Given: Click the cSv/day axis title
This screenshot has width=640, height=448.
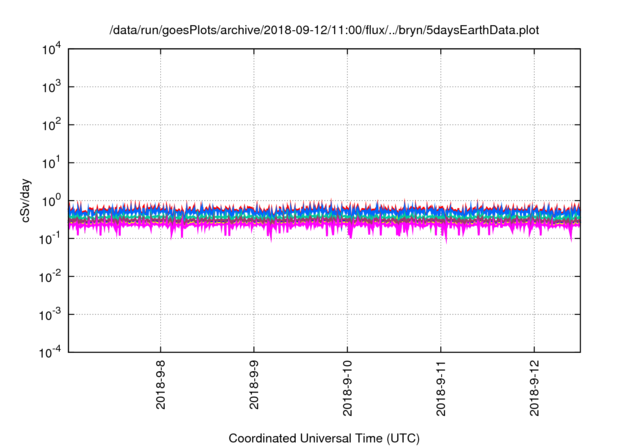Looking at the screenshot, I should 26,200.
